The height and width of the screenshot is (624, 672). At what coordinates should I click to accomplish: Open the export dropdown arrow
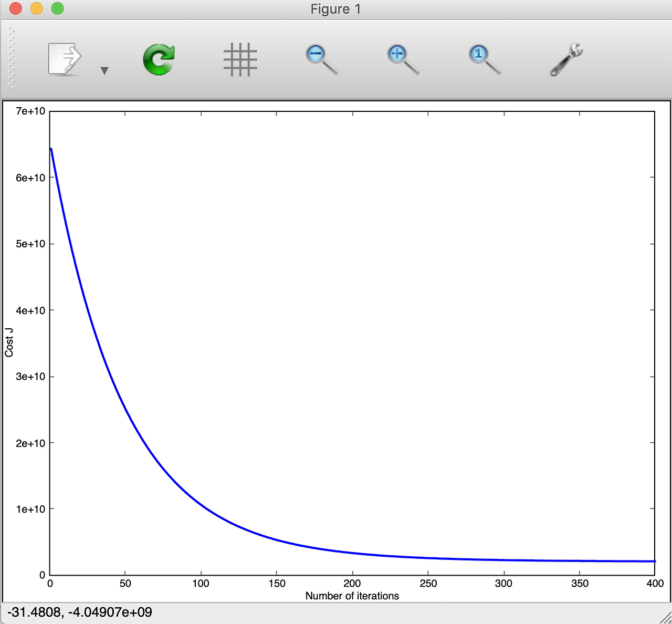[x=104, y=71]
